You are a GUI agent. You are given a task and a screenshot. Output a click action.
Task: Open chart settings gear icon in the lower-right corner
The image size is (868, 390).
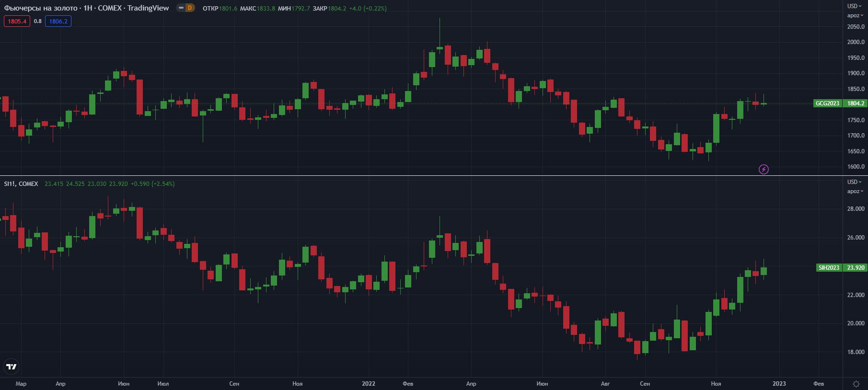[x=856, y=384]
